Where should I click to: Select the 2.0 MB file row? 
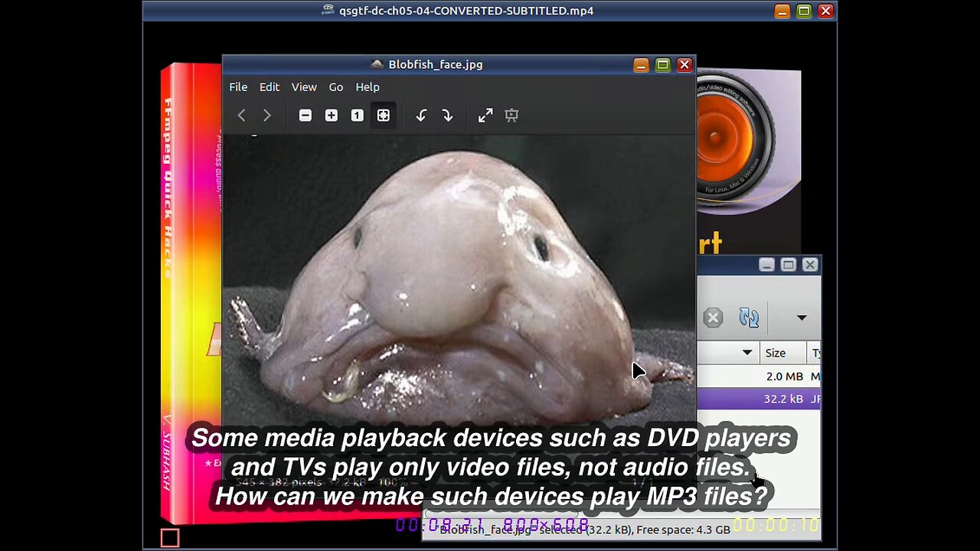[x=759, y=377]
